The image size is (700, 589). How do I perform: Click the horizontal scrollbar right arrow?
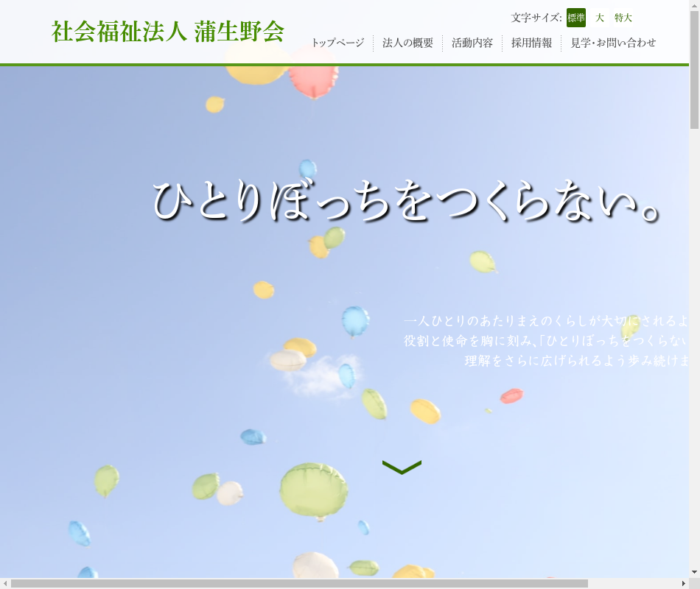[683, 583]
